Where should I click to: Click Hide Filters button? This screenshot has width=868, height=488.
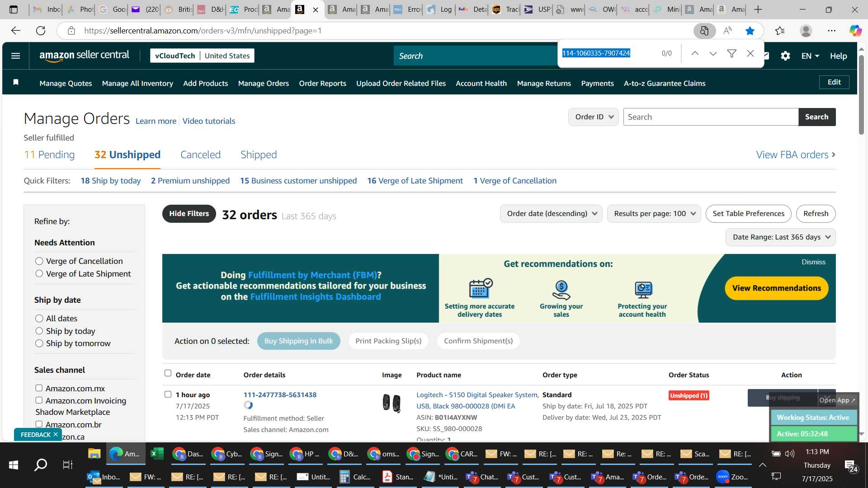[x=189, y=214]
